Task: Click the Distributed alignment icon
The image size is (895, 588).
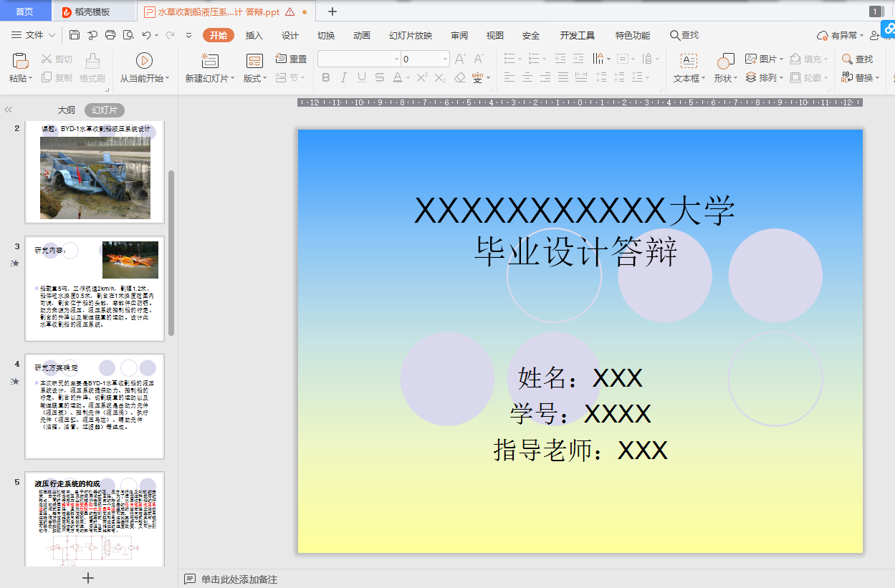Action: 581,77
